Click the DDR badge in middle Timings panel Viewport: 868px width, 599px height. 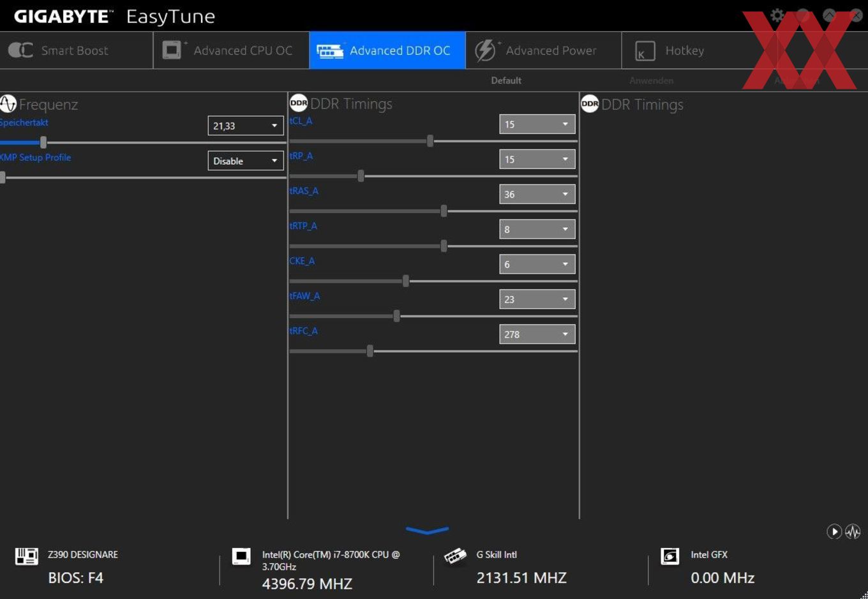(299, 103)
